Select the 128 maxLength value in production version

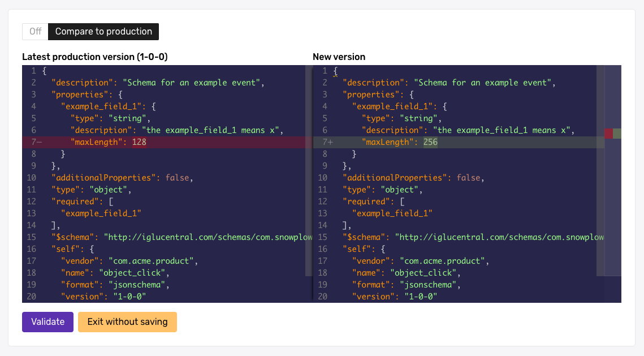pyautogui.click(x=139, y=142)
